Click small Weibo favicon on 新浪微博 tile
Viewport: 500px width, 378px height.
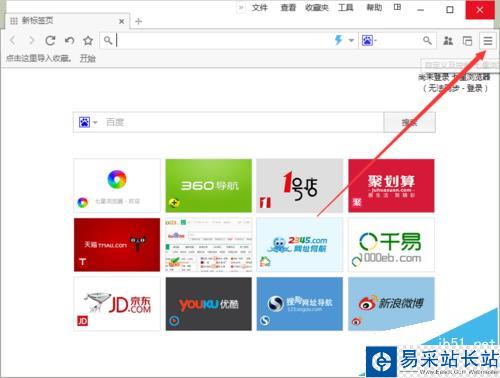[357, 321]
